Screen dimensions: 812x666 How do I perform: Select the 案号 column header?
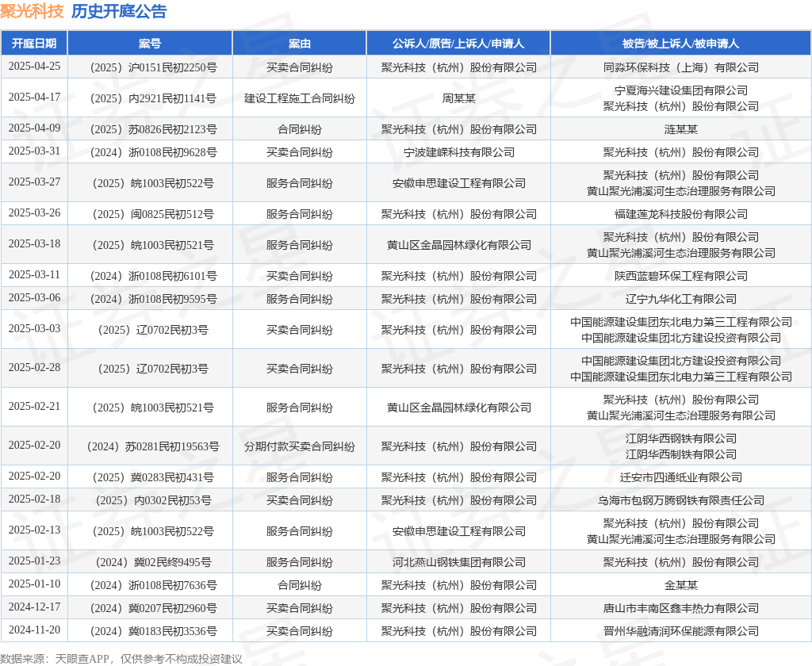150,44
